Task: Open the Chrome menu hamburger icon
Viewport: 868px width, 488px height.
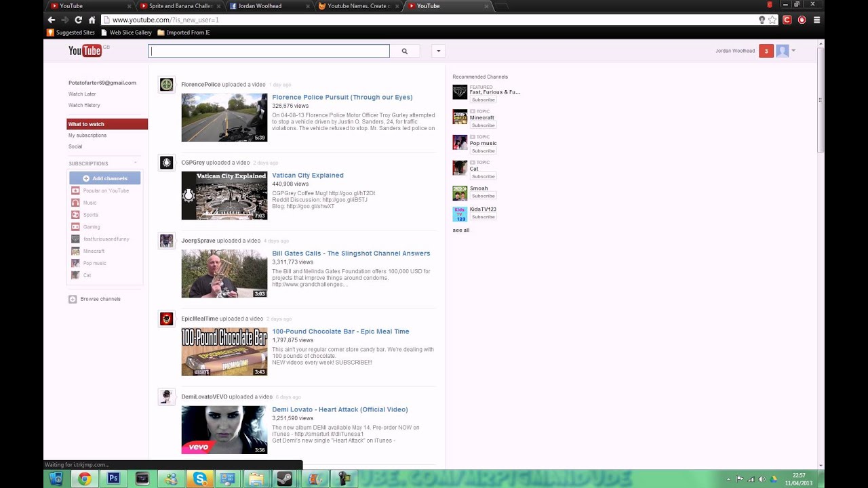Action: coord(817,20)
